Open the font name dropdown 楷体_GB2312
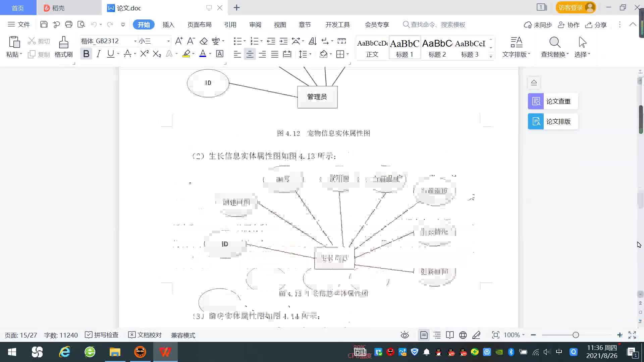This screenshot has height=362, width=644. coord(135,41)
